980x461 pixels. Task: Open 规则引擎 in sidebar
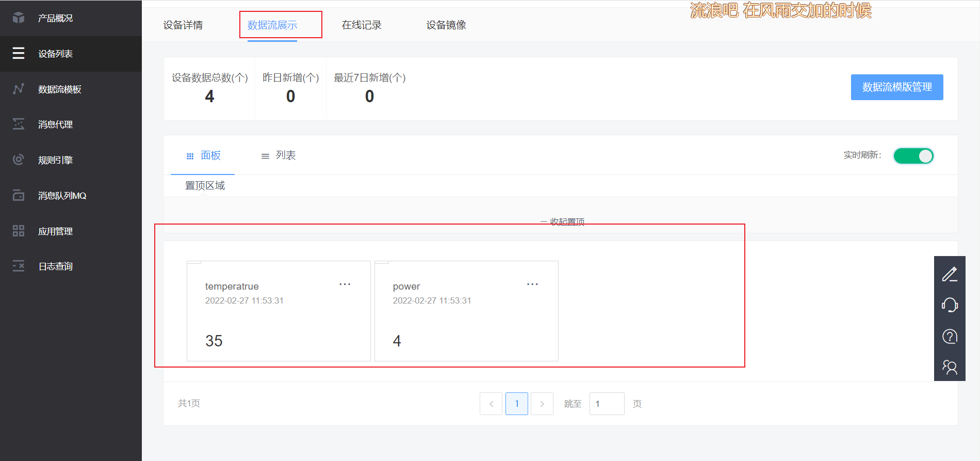pos(71,160)
